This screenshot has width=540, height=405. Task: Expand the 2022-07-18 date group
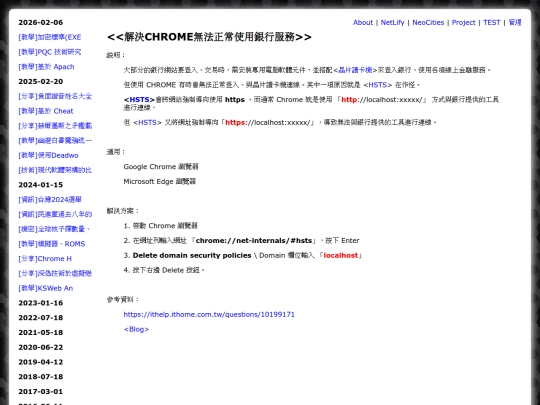pyautogui.click(x=41, y=318)
